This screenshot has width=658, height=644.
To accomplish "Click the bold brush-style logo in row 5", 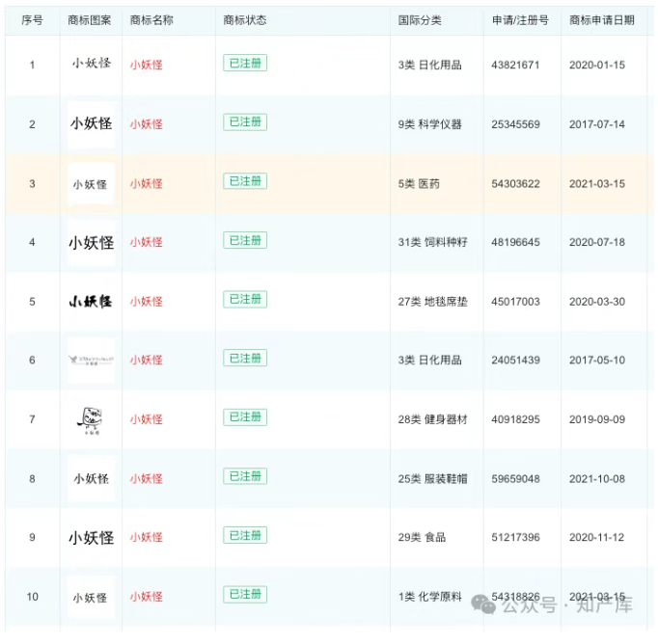I will tap(91, 301).
